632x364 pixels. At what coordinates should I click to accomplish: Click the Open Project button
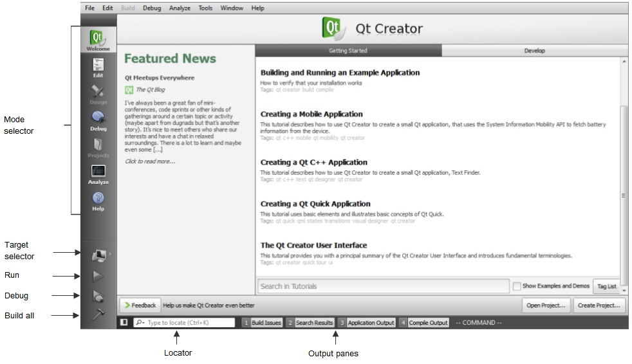click(546, 305)
